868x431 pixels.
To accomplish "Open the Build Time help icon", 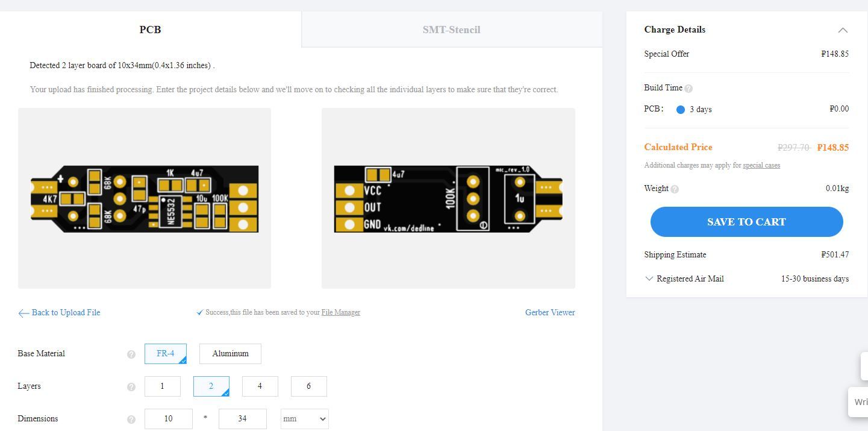I will point(688,89).
